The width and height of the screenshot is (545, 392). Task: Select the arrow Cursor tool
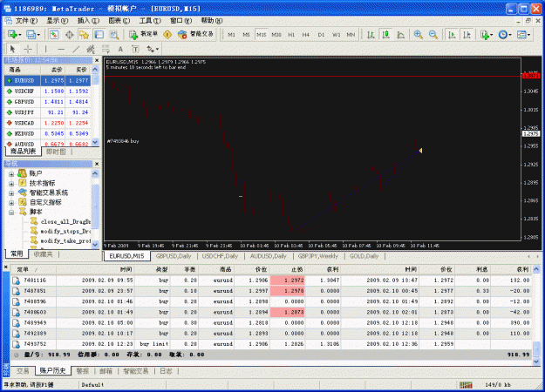pos(12,49)
